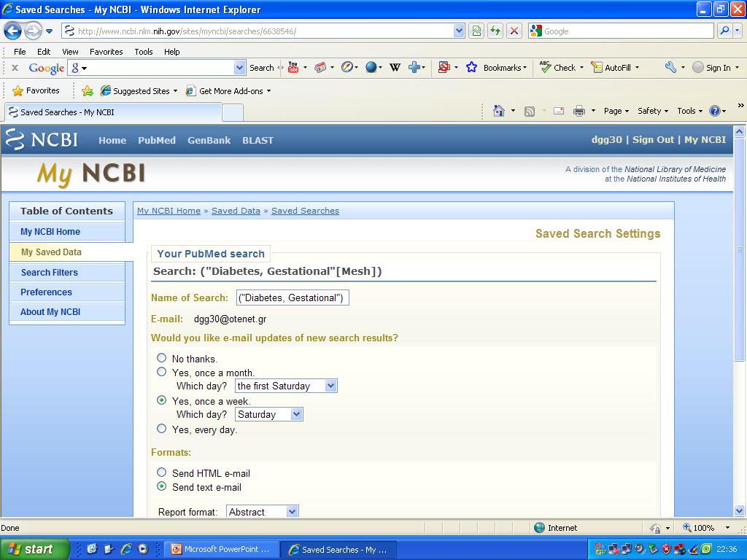This screenshot has width=747, height=560.
Task: Click the Home icon in command bar
Action: click(x=498, y=111)
